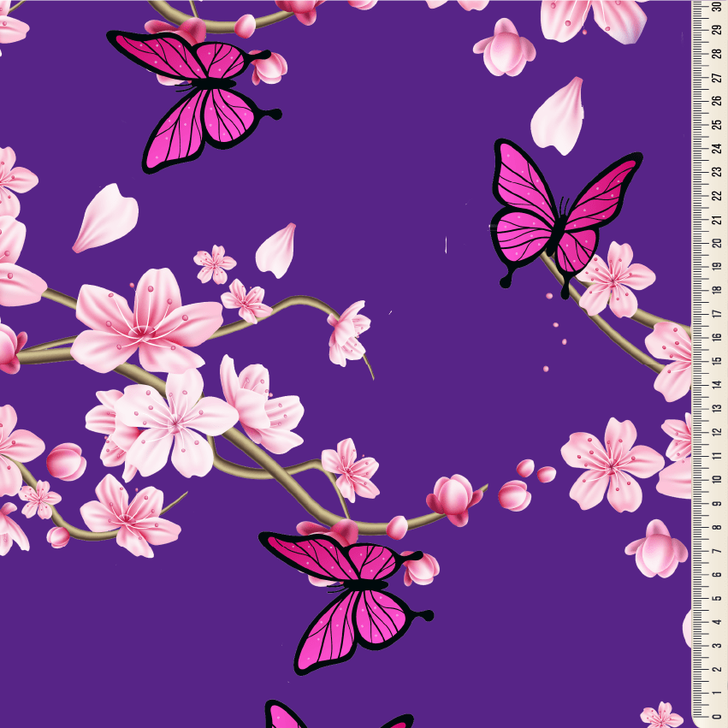The image size is (728, 728).
Task: Click the loose petal on the upper left
Action: 105,216
